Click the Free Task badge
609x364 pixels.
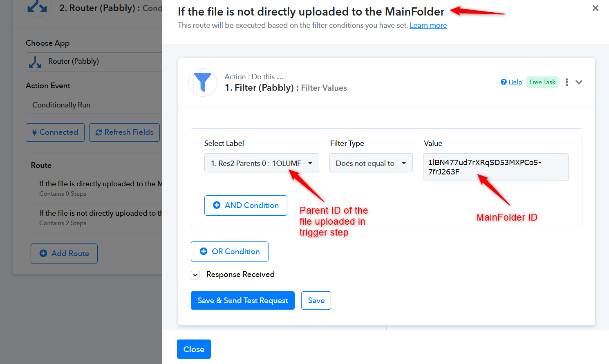pos(542,82)
